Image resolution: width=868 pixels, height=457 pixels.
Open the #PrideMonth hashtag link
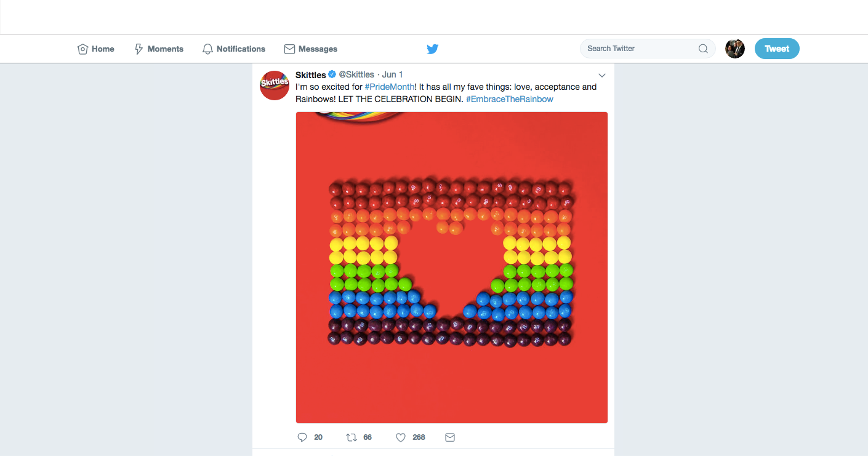tap(389, 87)
